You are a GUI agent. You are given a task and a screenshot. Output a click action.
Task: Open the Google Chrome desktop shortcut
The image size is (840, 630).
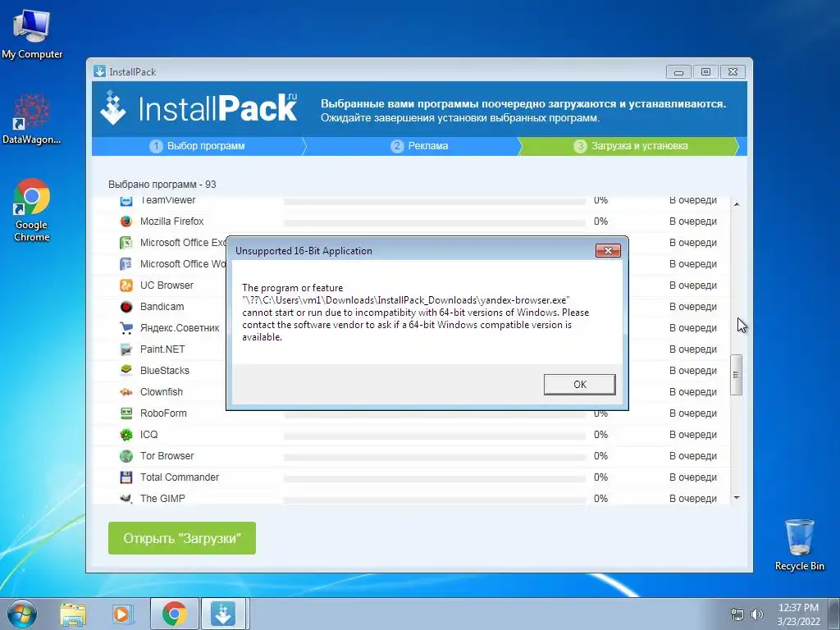[x=32, y=210]
